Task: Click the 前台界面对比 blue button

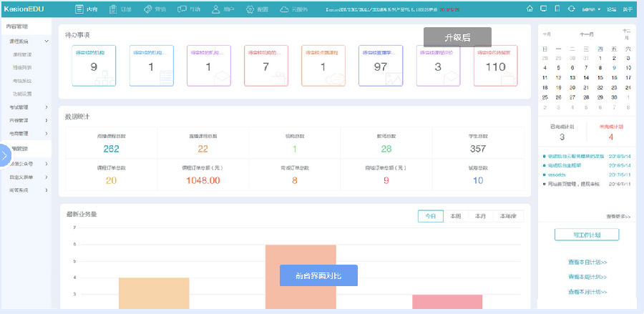Action: [318, 275]
